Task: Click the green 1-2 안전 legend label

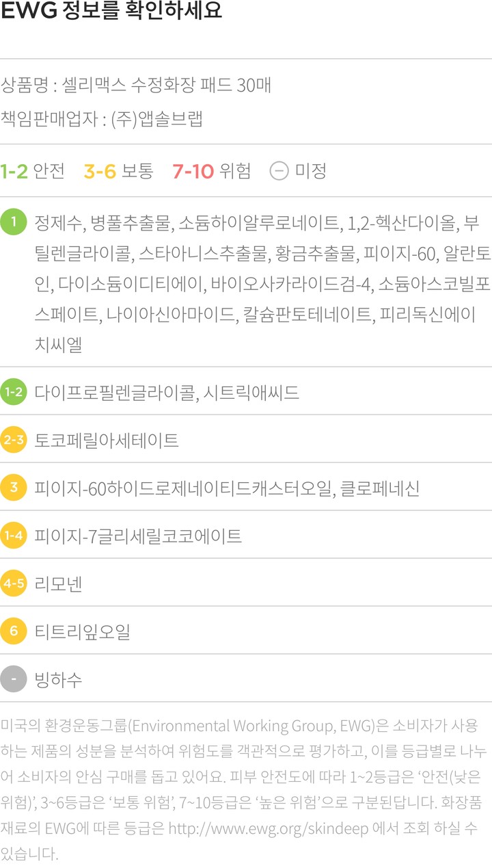Action: pos(32,170)
